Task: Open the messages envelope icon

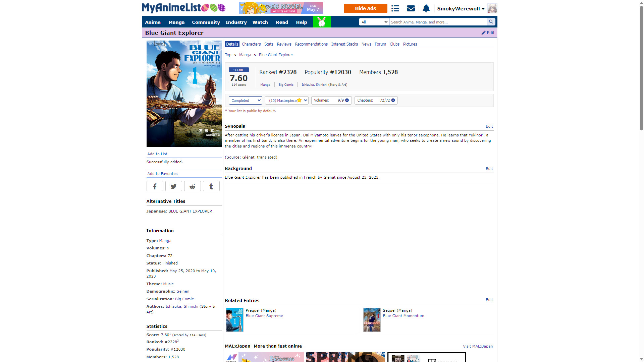Action: point(411,8)
